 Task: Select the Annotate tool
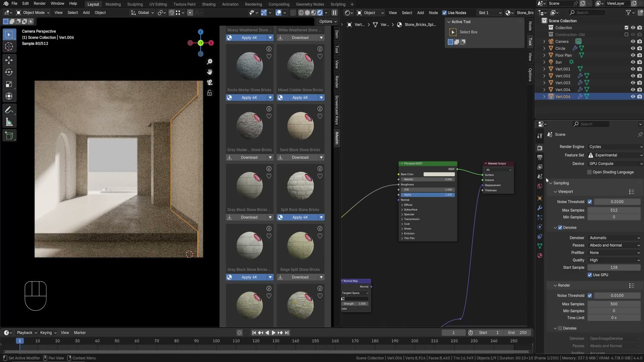pyautogui.click(x=9, y=110)
